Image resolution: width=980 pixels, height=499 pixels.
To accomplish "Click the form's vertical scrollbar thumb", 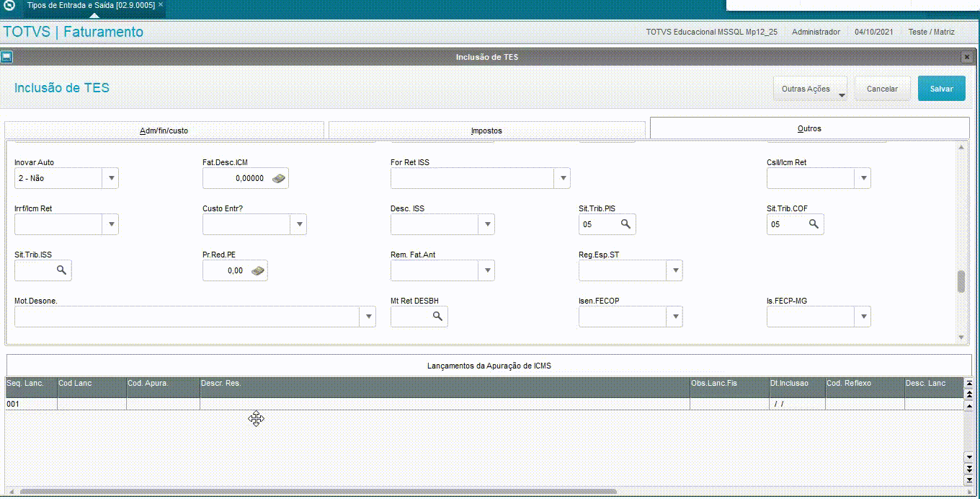I will click(961, 281).
